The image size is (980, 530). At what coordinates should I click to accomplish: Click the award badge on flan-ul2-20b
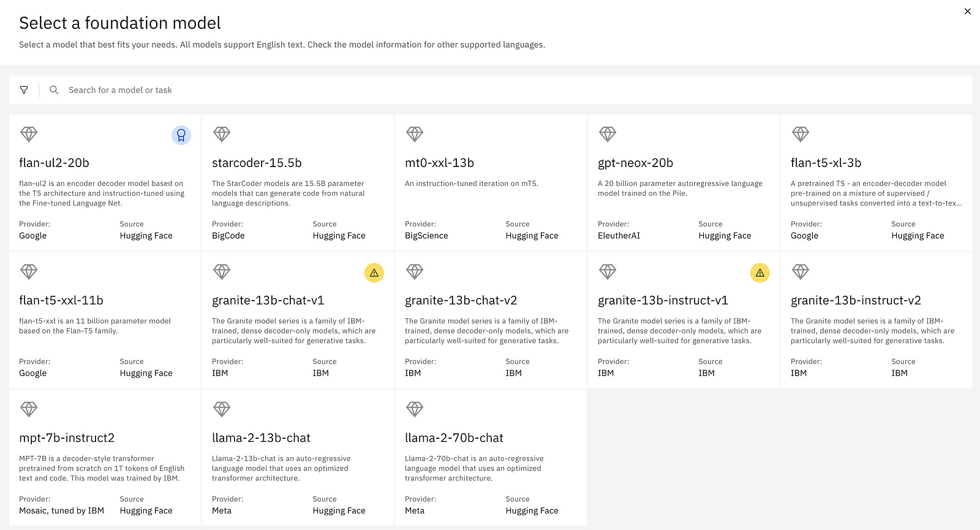click(181, 135)
